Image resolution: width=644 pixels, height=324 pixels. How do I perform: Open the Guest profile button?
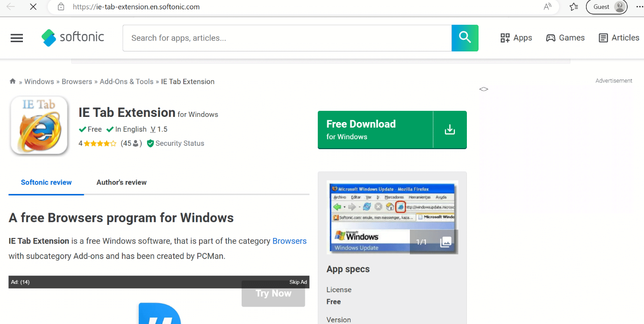pyautogui.click(x=607, y=7)
